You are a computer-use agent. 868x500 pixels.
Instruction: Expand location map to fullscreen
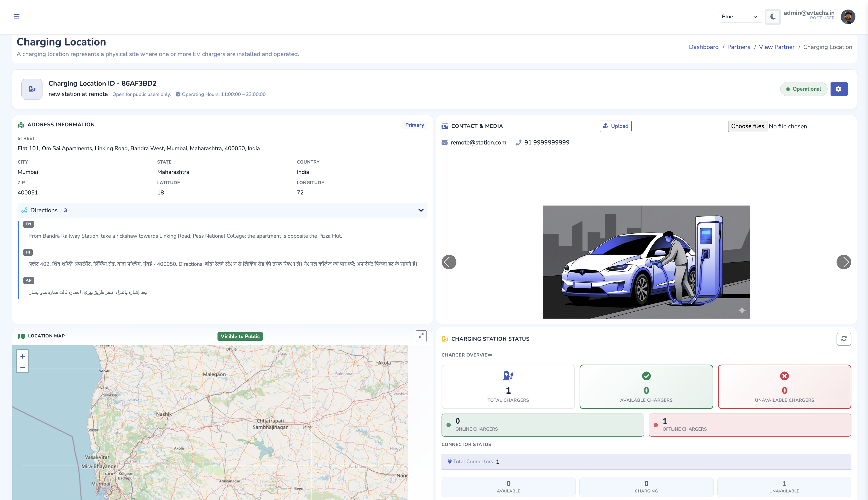pos(421,336)
